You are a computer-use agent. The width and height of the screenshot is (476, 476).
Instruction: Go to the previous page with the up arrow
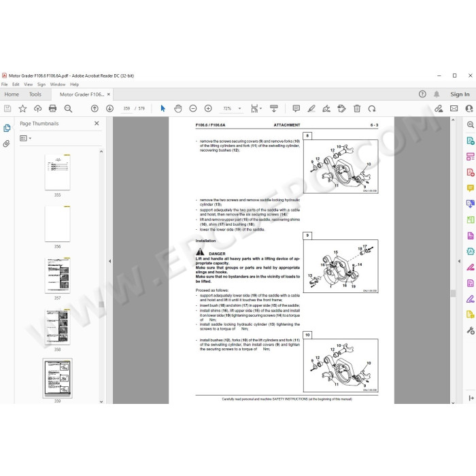tap(95, 108)
